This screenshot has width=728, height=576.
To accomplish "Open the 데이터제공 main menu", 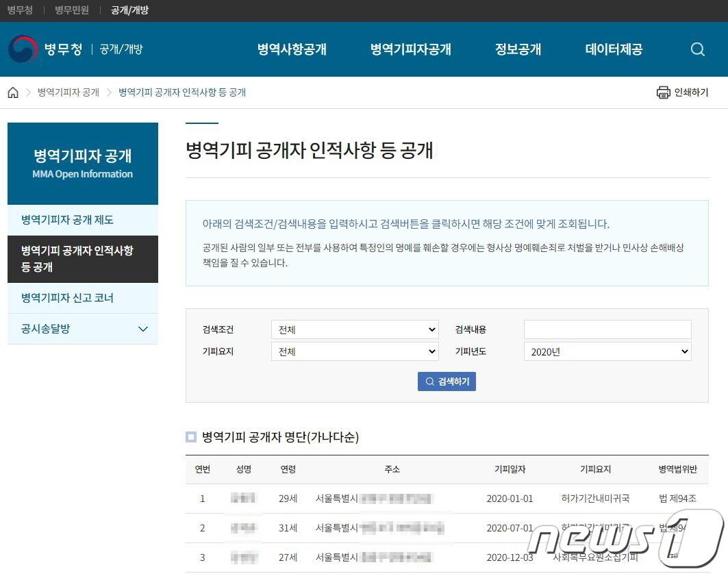I will [614, 49].
